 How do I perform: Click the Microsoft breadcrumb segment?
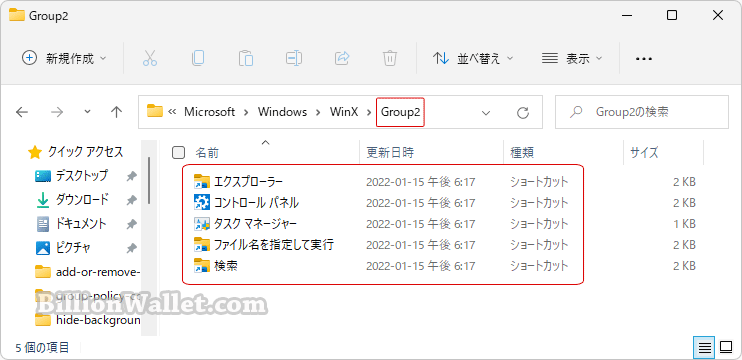(210, 112)
